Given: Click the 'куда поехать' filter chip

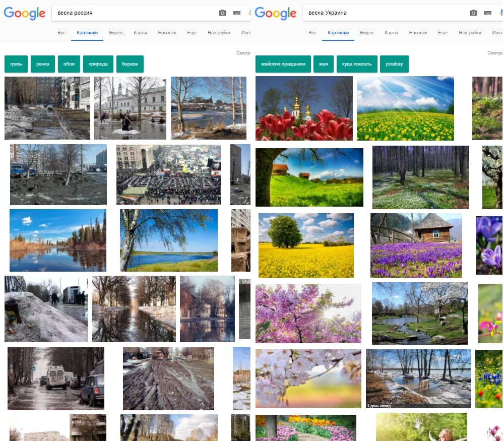Looking at the screenshot, I should pos(357,64).
